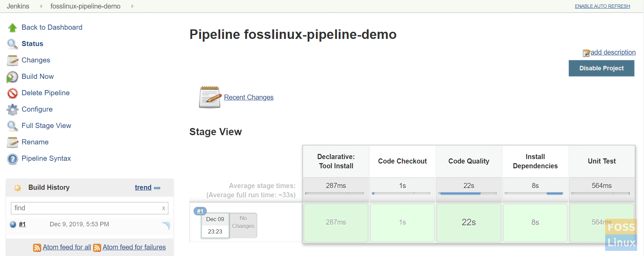The image size is (644, 256).
Task: Click the Declarative: Tool Install 287ms stage cell
Action: [x=336, y=223]
